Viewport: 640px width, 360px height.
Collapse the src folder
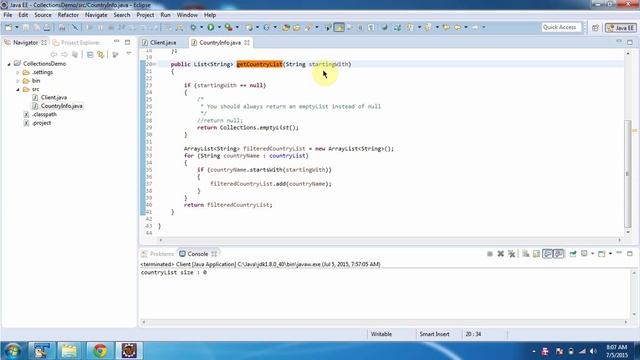pos(18,89)
